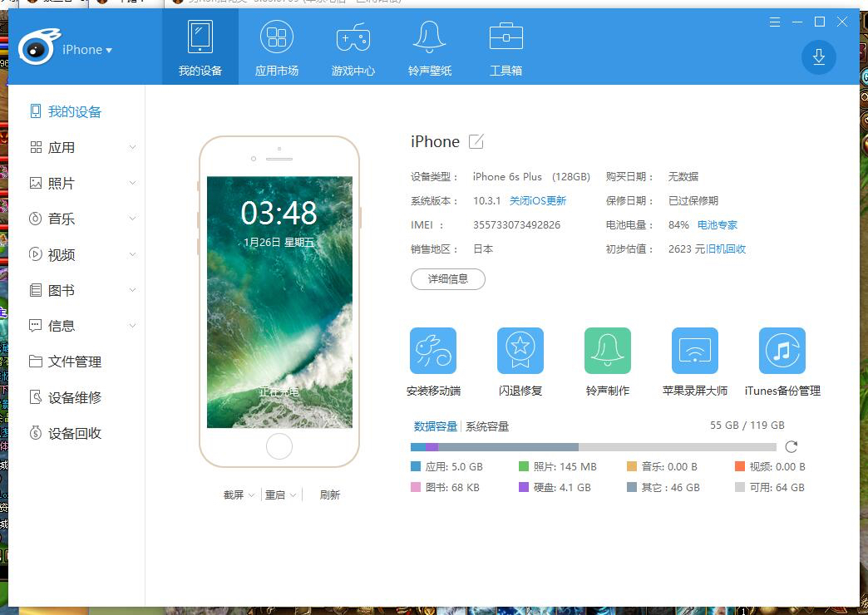The height and width of the screenshot is (615, 868).
Task: Click the IMEI number 355733073492826
Action: coord(516,224)
